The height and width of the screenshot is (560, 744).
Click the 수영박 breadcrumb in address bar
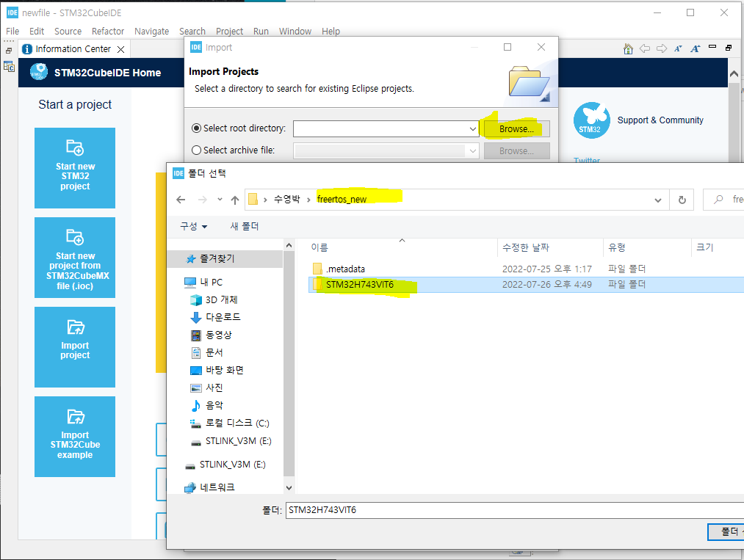(286, 200)
